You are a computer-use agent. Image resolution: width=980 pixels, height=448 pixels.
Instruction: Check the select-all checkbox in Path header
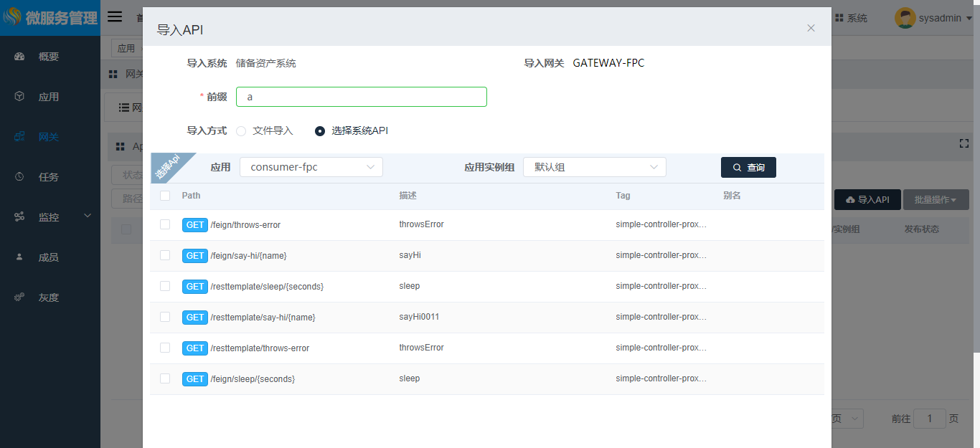point(165,196)
